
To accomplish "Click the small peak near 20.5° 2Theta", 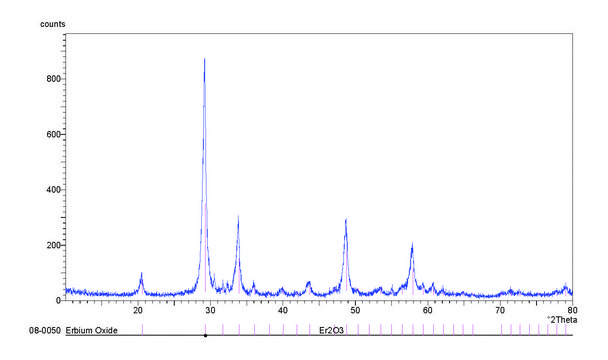I will 142,273.
